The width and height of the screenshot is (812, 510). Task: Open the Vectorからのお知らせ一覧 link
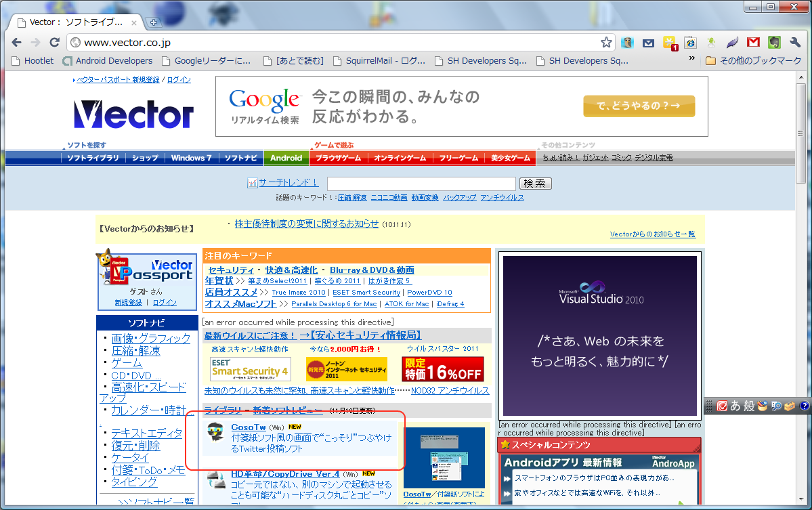[x=652, y=234]
